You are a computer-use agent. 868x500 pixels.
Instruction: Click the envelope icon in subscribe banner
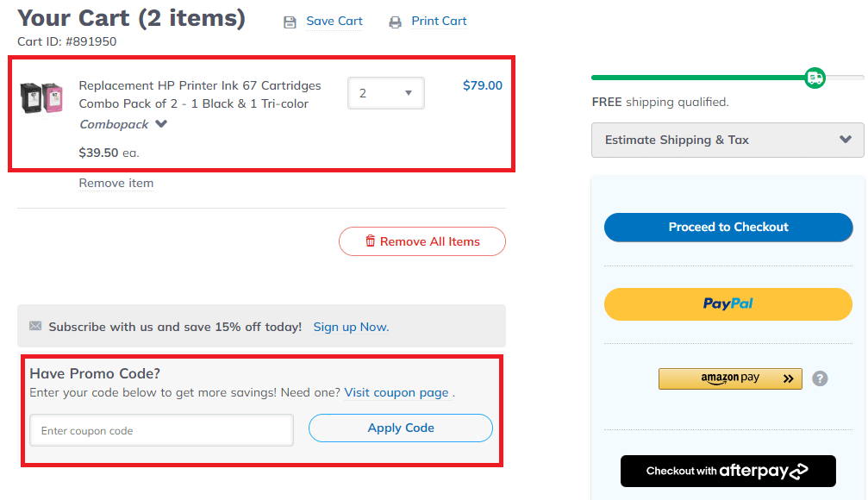(x=35, y=326)
